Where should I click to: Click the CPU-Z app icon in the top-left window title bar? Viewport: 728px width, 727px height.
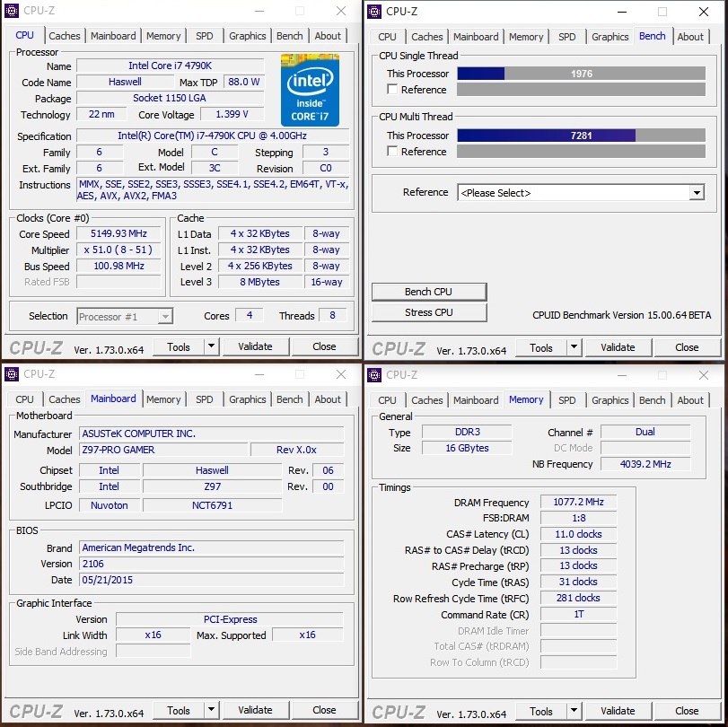click(x=12, y=11)
